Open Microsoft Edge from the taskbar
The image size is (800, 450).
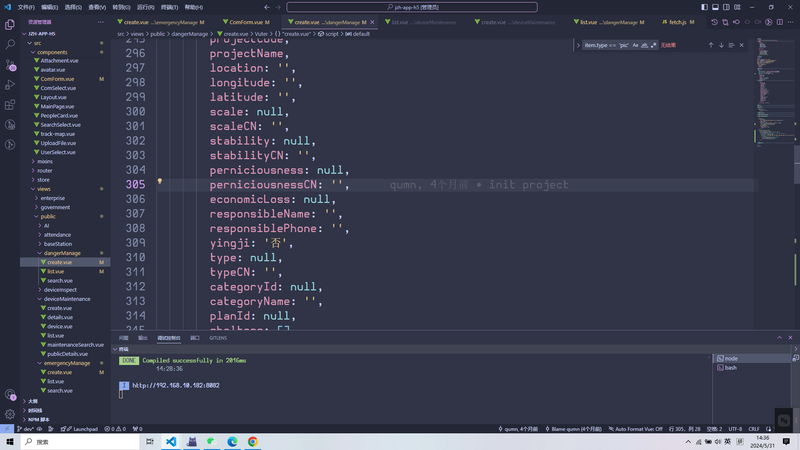click(x=232, y=442)
